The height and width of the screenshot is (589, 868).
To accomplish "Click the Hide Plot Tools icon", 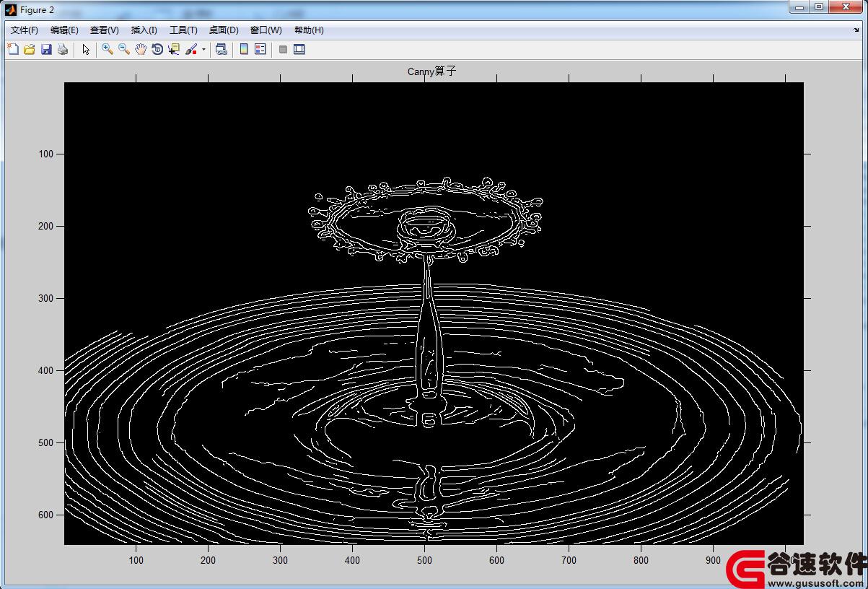I will pos(283,49).
